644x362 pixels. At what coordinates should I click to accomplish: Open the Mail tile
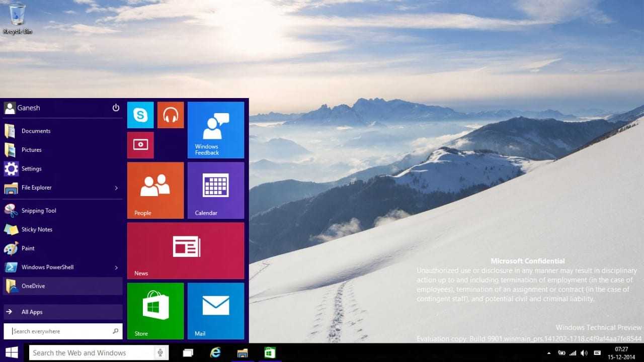tap(216, 311)
